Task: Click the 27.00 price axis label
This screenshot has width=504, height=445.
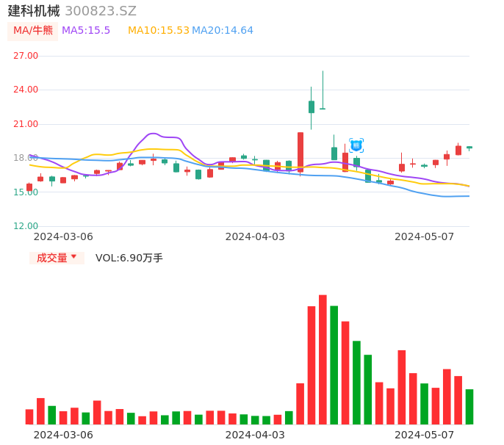Action: (x=26, y=56)
